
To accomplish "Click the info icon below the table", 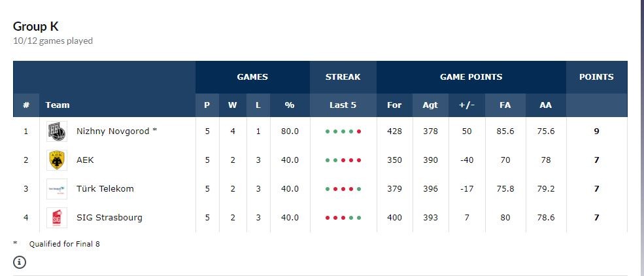I will pyautogui.click(x=20, y=262).
